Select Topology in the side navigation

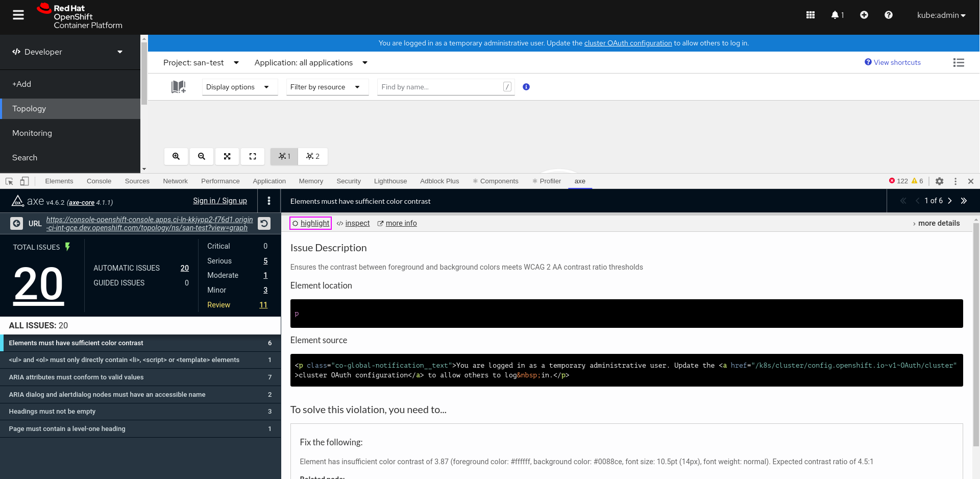[70, 109]
